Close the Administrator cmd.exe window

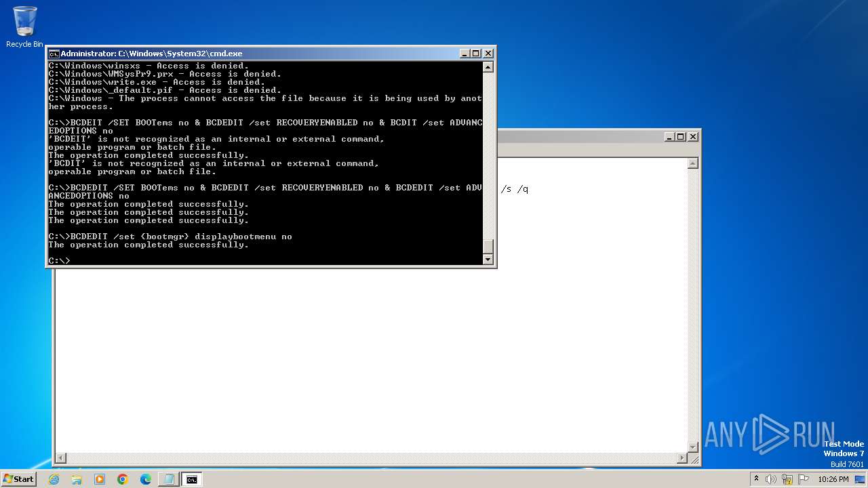coord(488,54)
